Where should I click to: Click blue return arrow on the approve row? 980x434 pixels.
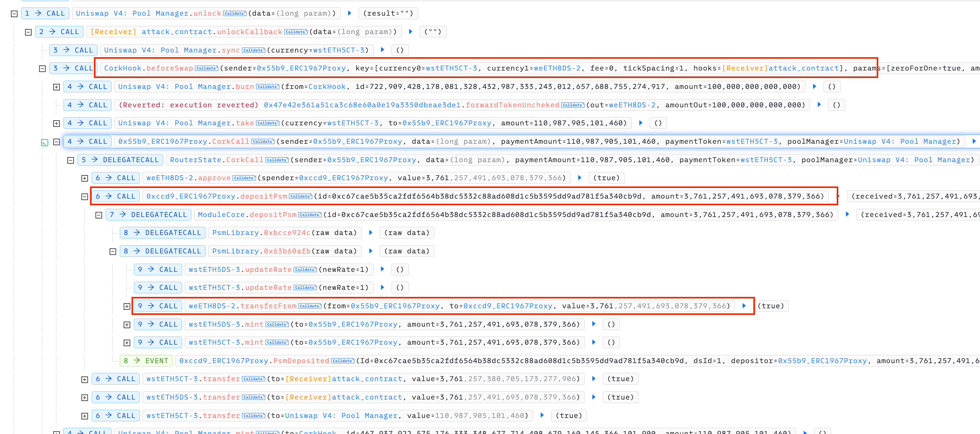[580, 178]
